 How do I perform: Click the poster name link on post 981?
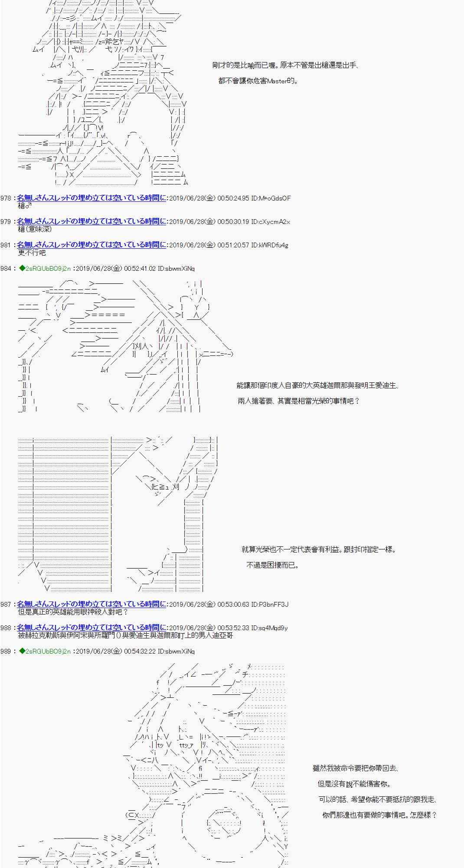click(x=91, y=245)
